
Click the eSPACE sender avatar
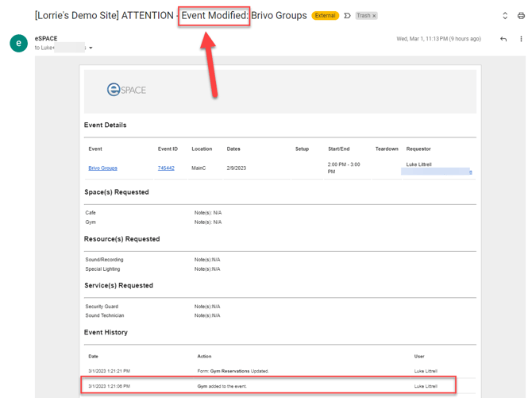[x=18, y=43]
